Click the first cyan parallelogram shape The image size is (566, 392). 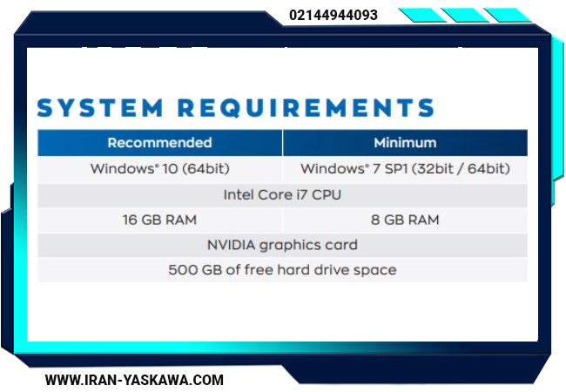click(422, 15)
